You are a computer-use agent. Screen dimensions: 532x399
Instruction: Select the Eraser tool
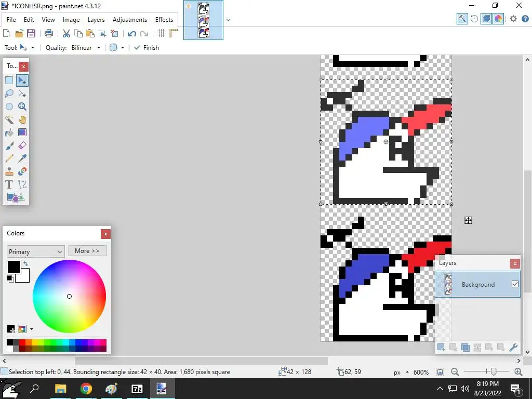click(22, 145)
